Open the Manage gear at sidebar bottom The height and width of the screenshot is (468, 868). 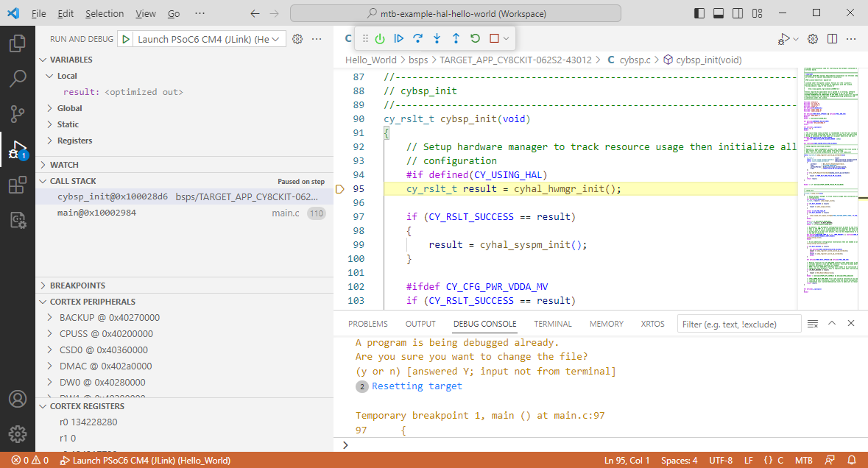point(17,434)
